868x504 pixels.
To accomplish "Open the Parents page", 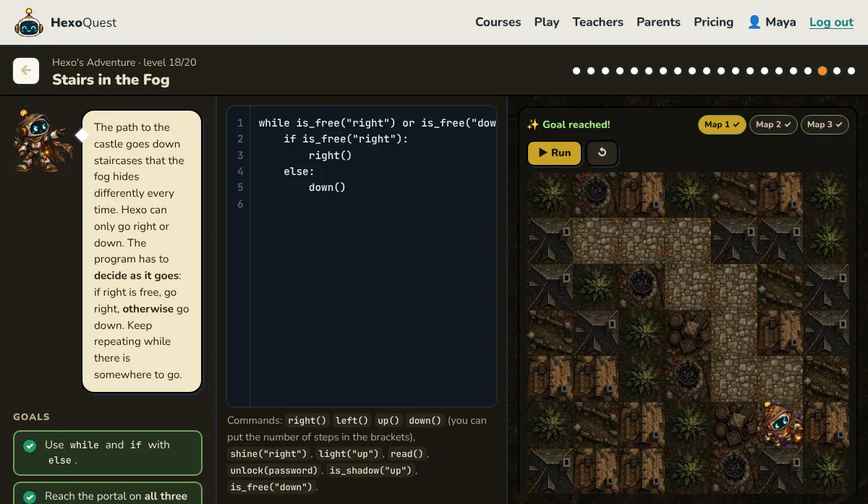I will 658,22.
